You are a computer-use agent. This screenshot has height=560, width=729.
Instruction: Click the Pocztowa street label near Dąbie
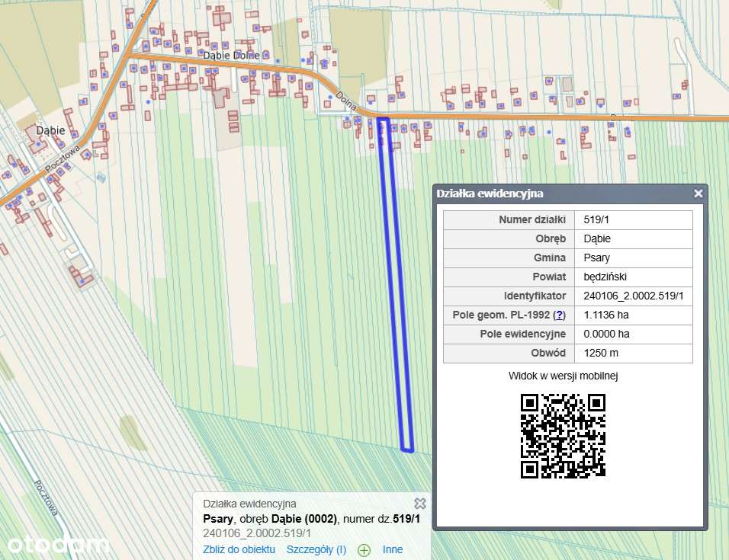pos(63,158)
